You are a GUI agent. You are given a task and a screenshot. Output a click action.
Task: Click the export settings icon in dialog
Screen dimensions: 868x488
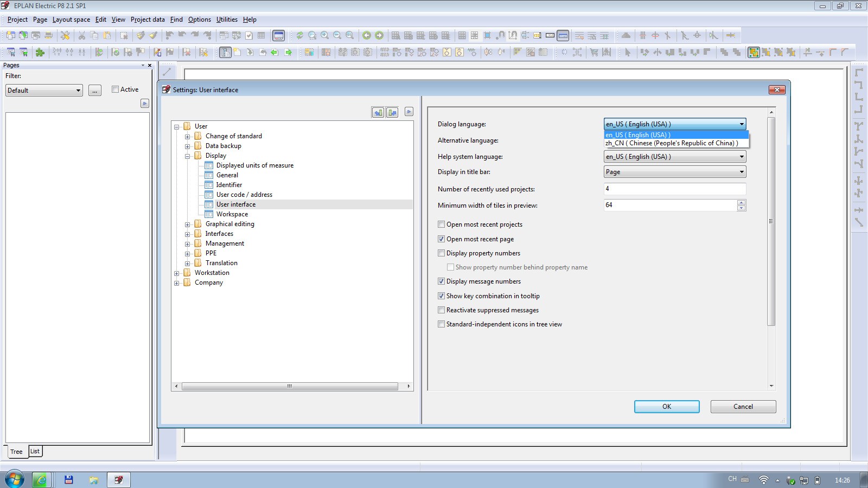click(392, 112)
